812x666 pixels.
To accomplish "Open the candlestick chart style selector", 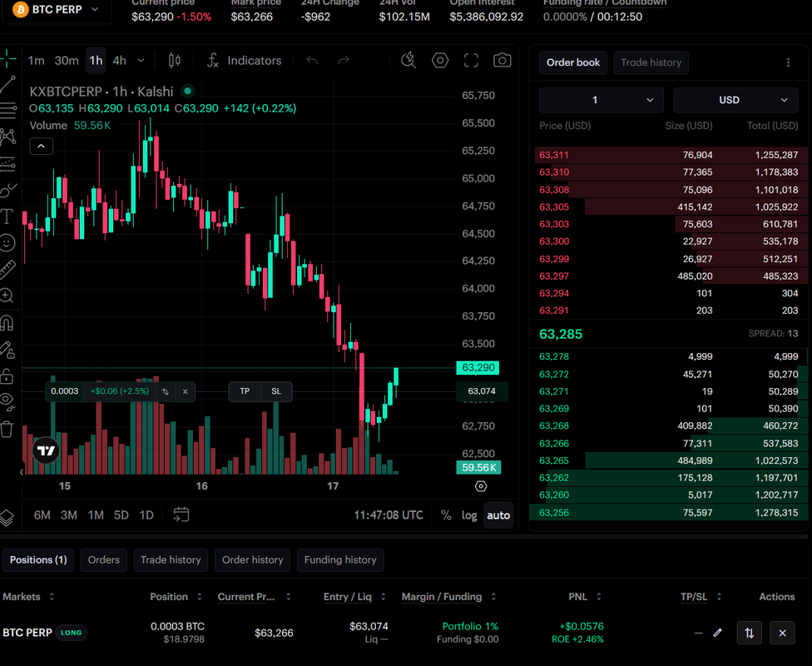I will click(x=175, y=61).
